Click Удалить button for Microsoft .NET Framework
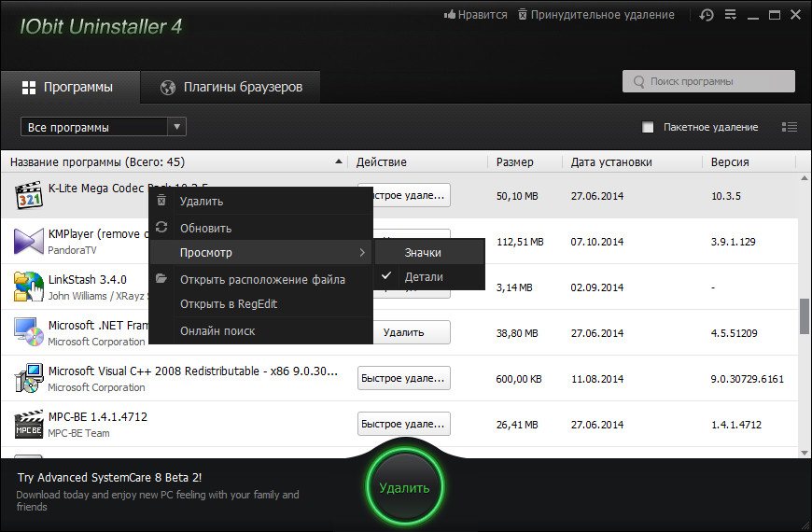Image resolution: width=812 pixels, height=532 pixels. click(x=403, y=332)
